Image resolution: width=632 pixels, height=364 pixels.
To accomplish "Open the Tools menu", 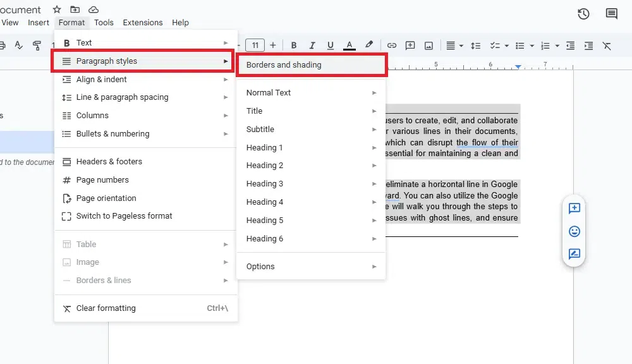I will (x=104, y=22).
